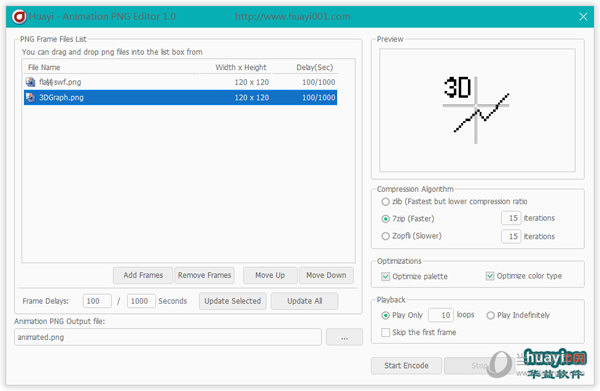Choose the Play Only loops radio button
The image size is (600, 391).
coord(385,315)
